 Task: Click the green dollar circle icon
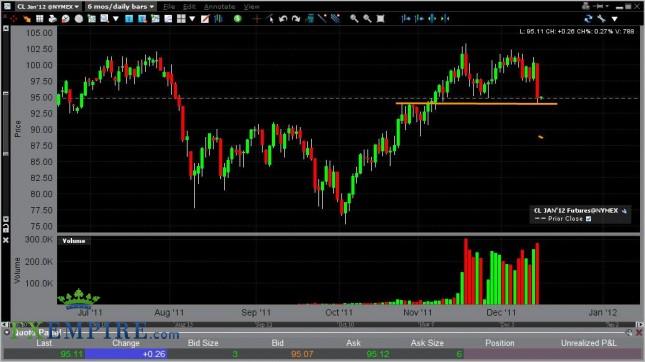[237, 19]
